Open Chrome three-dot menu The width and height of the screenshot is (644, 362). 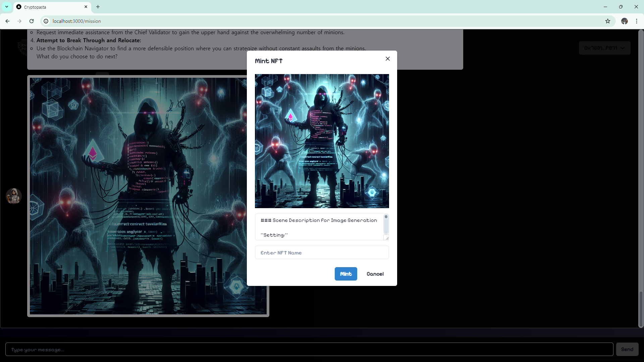click(636, 21)
